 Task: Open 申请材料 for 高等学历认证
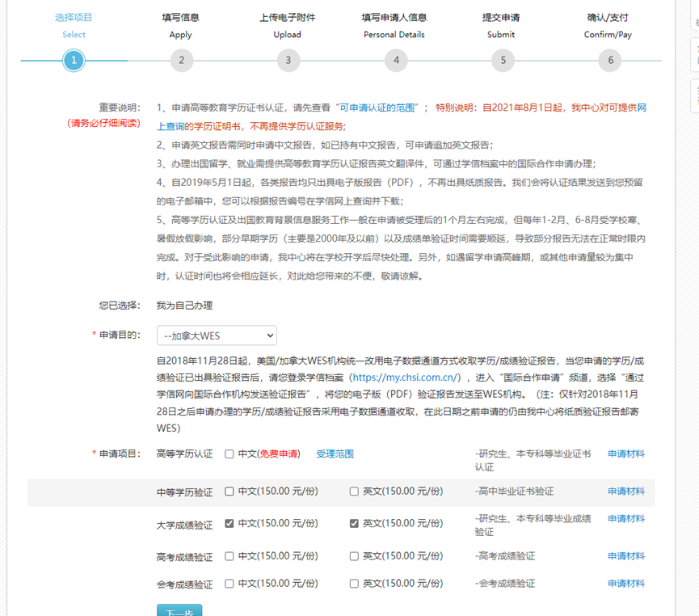[x=626, y=454]
